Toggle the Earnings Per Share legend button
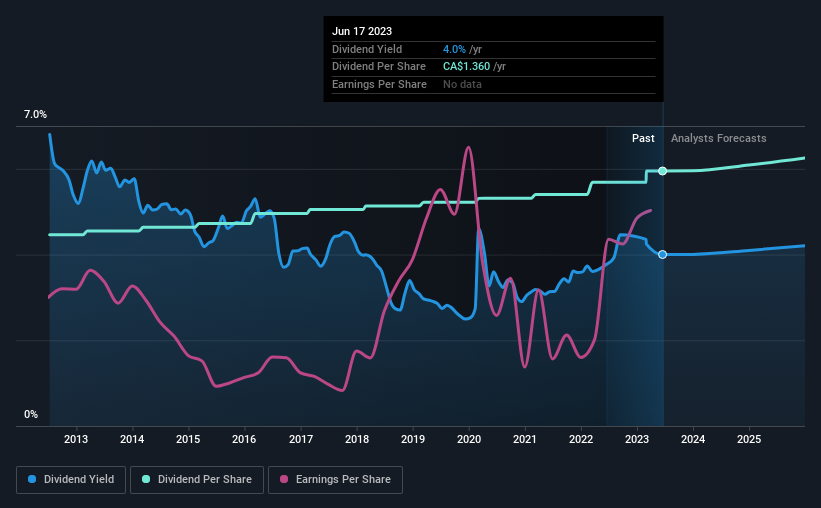Image resolution: width=821 pixels, height=508 pixels. point(335,480)
